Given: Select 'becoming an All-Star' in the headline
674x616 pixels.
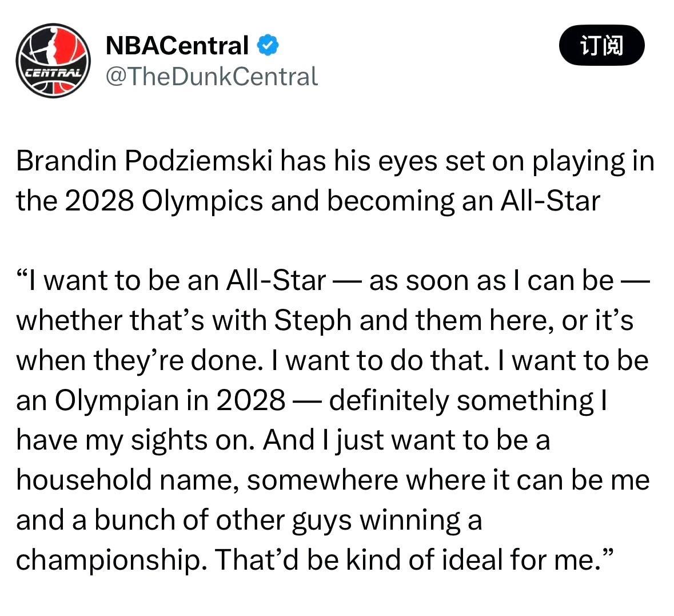Looking at the screenshot, I should coord(464,201).
